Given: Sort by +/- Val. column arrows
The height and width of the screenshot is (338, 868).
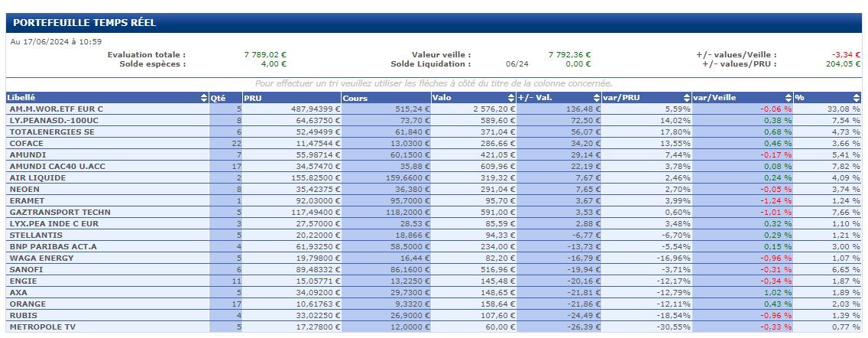Looking at the screenshot, I should click(x=597, y=98).
